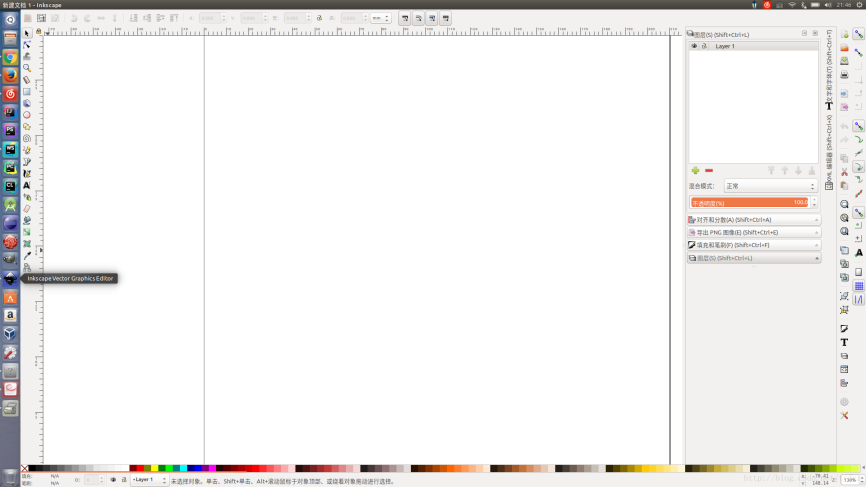Open vertical XML 编辑器 (Shift+Ctrl+X) tab

tap(829, 152)
